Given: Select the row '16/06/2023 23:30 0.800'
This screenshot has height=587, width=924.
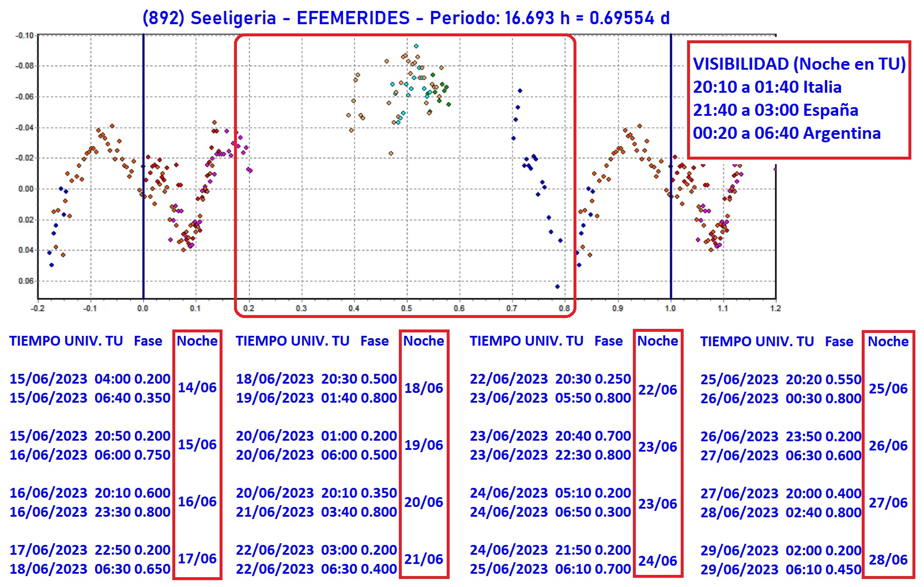Looking at the screenshot, I should [x=90, y=512].
